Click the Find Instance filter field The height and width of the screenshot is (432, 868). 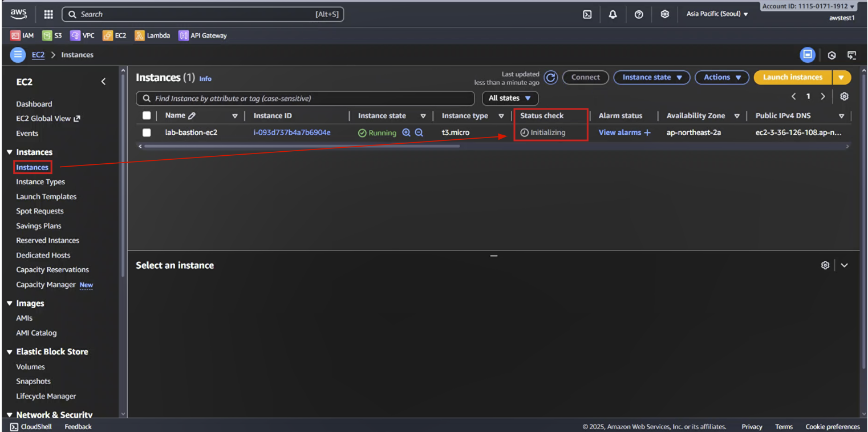305,98
